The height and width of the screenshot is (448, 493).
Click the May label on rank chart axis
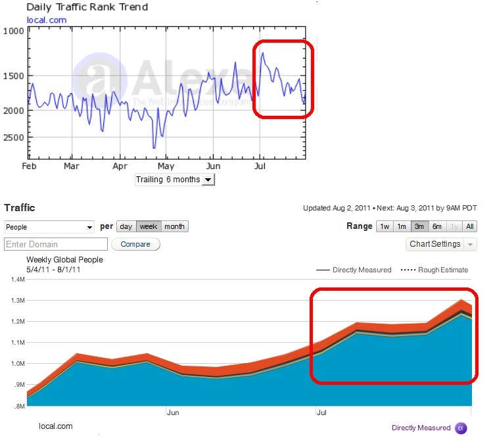[x=166, y=166]
